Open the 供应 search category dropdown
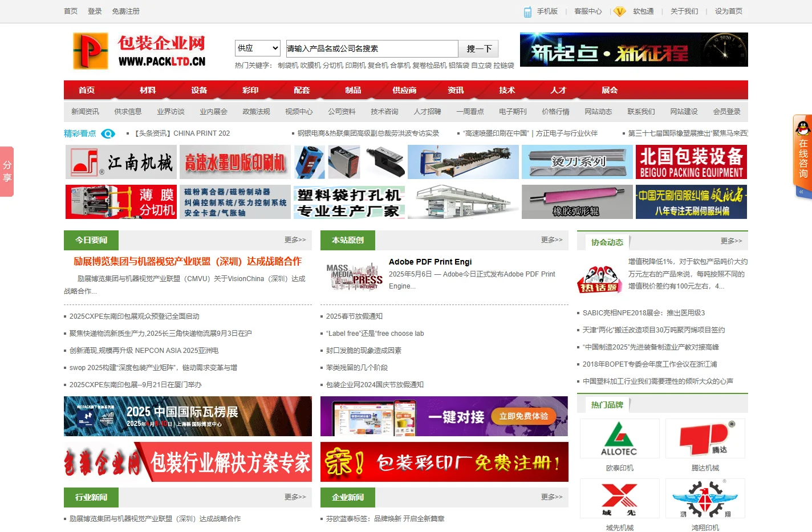812x532 pixels. pos(258,48)
